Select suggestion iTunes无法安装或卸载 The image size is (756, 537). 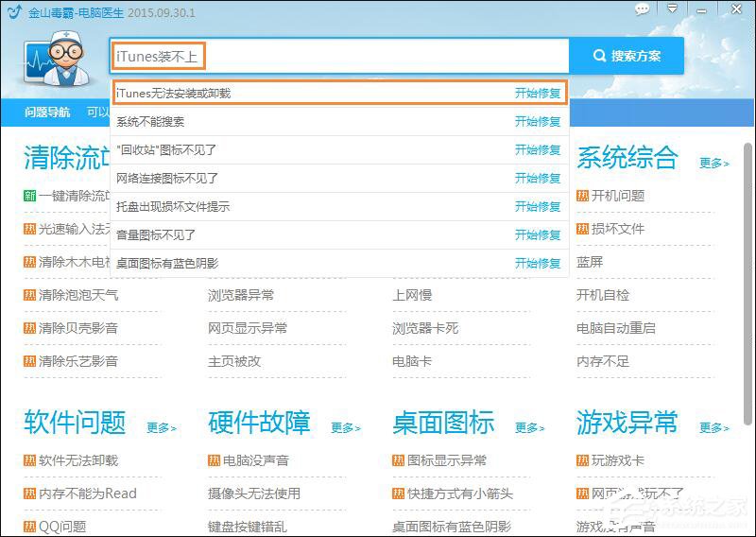click(x=173, y=93)
